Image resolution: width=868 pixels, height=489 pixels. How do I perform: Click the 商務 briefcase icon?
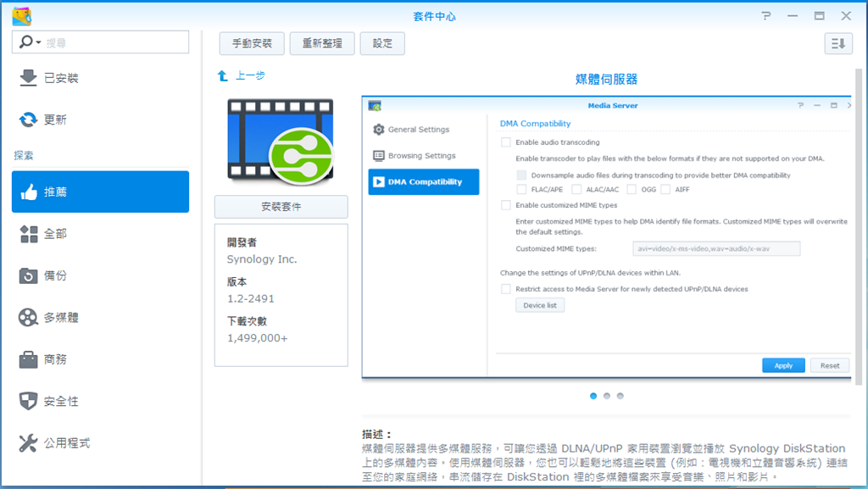coord(28,359)
